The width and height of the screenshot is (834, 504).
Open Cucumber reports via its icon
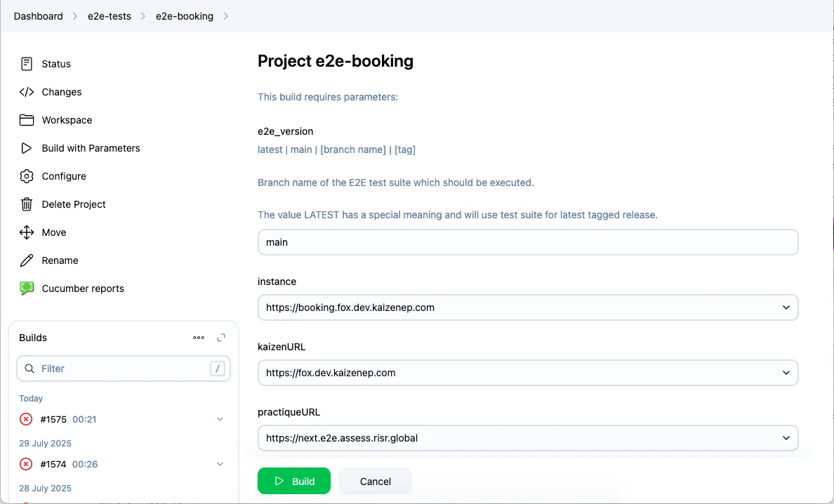[26, 289]
